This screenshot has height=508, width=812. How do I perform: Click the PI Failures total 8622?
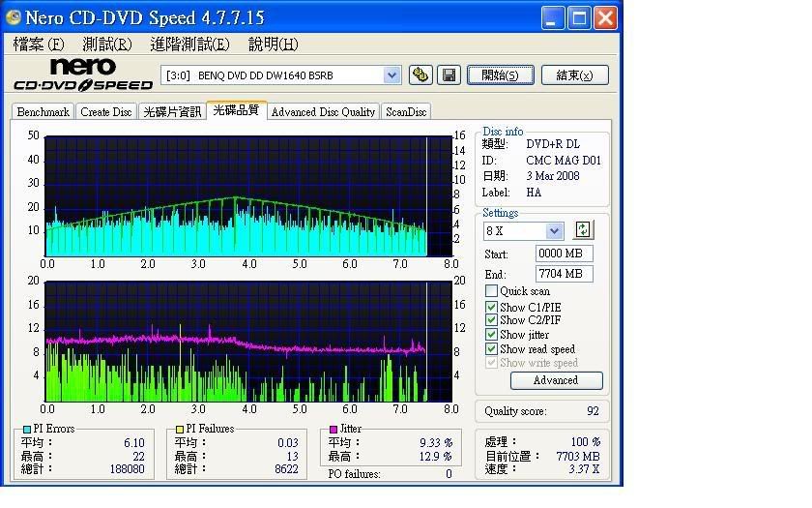[286, 469]
